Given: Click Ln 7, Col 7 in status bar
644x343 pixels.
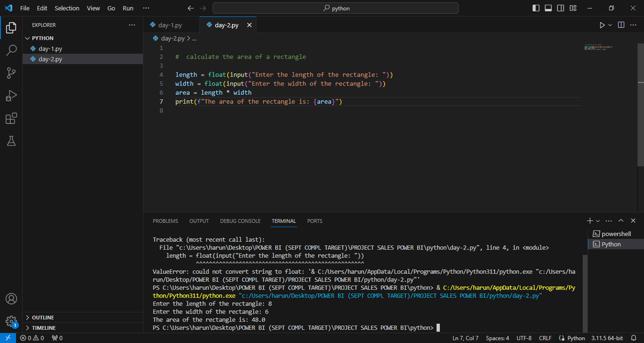Looking at the screenshot, I should (x=465, y=338).
